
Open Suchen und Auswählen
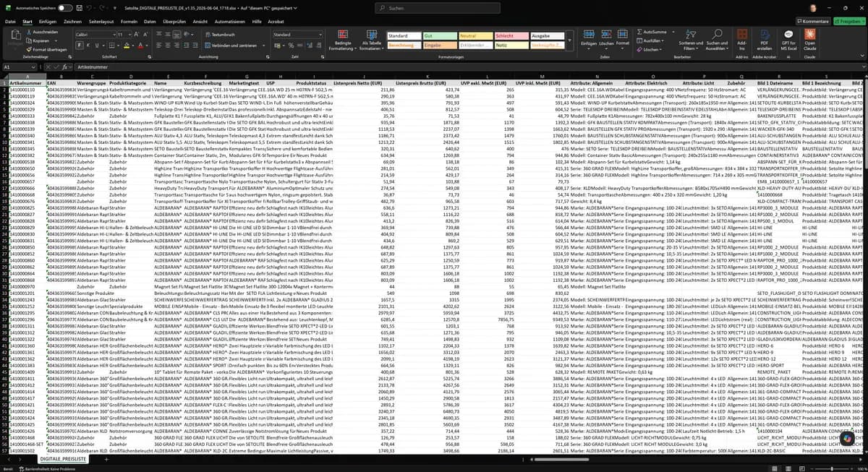717,40
